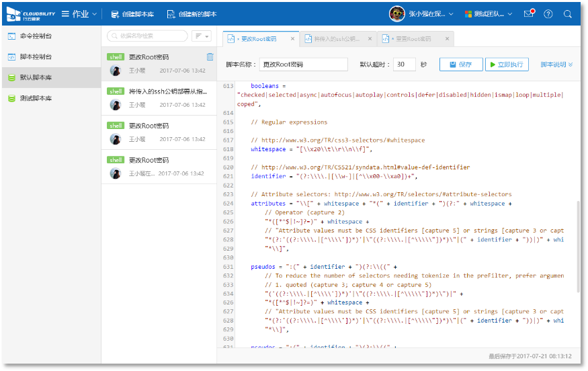The image size is (588, 371).
Task: Close the 更改Root密码 editor tab
Action: [x=292, y=39]
